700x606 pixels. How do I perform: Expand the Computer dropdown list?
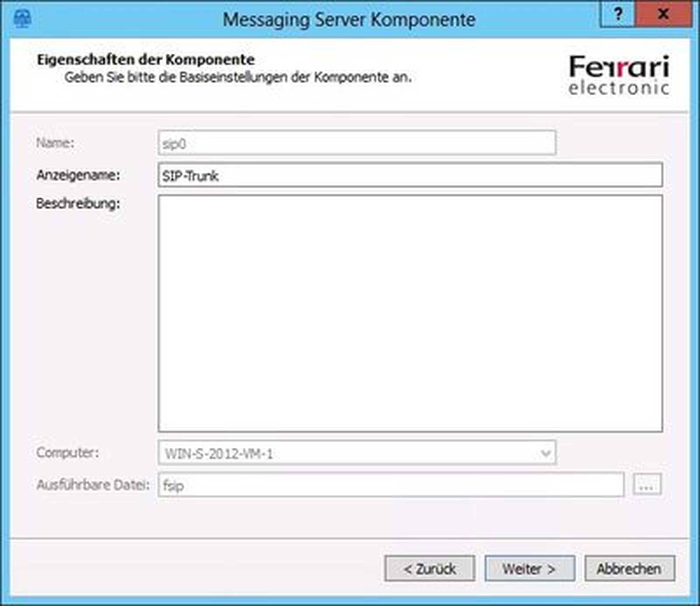click(x=545, y=453)
